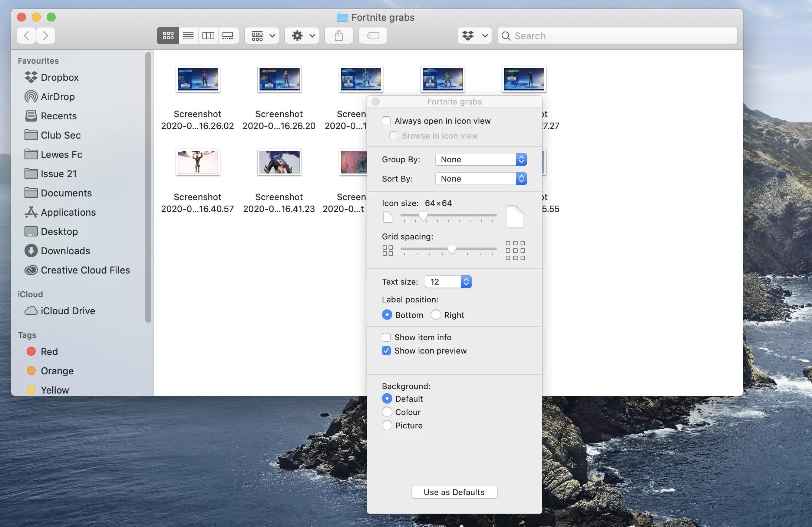Select the Orange tag in the sidebar
This screenshot has width=812, height=527.
[56, 371]
